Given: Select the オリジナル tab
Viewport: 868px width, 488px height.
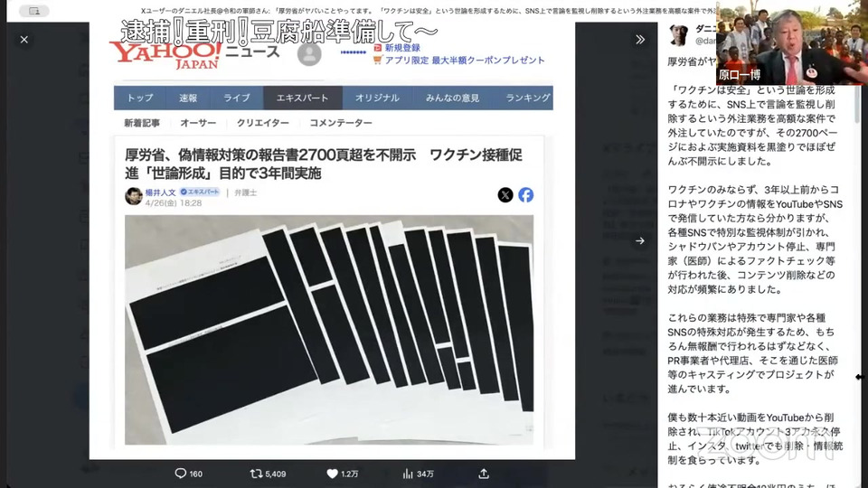Looking at the screenshot, I should click(377, 98).
